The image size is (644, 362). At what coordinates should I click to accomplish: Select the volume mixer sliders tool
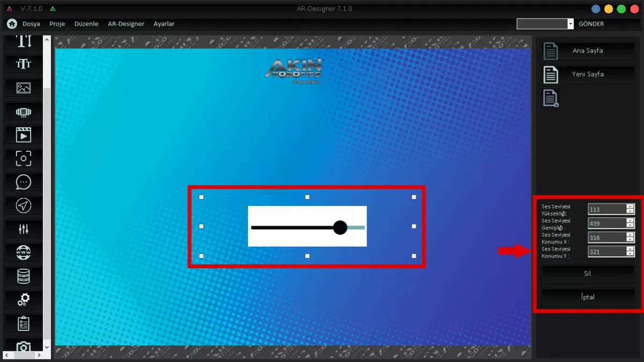tap(24, 229)
